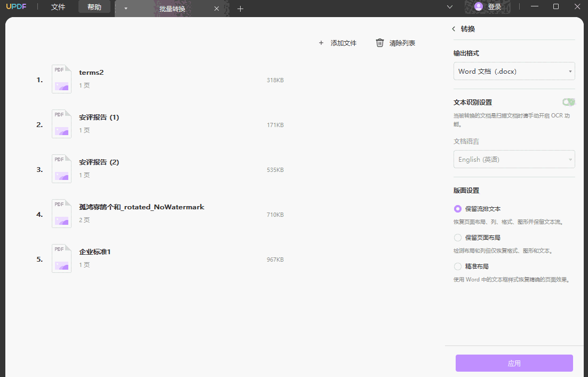Viewport: 588px width, 377px height.
Task: Click the small dropdown arrow in the tab bar
Action: point(126,9)
